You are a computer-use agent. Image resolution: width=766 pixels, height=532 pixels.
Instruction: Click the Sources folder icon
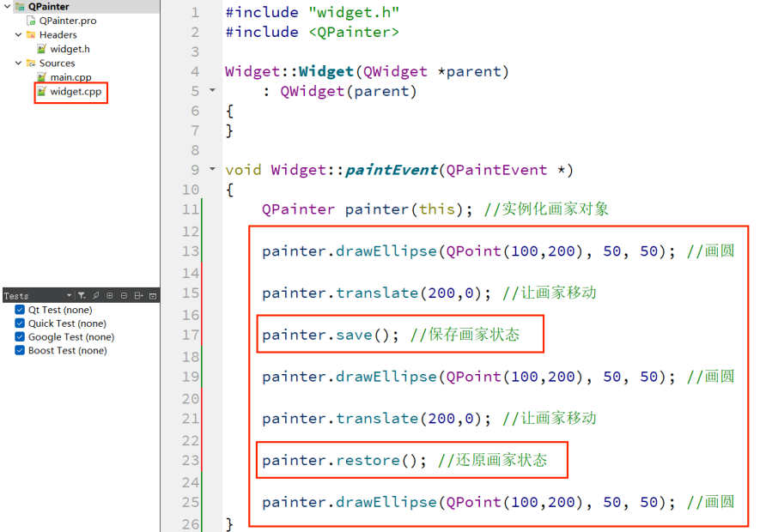coord(31,63)
